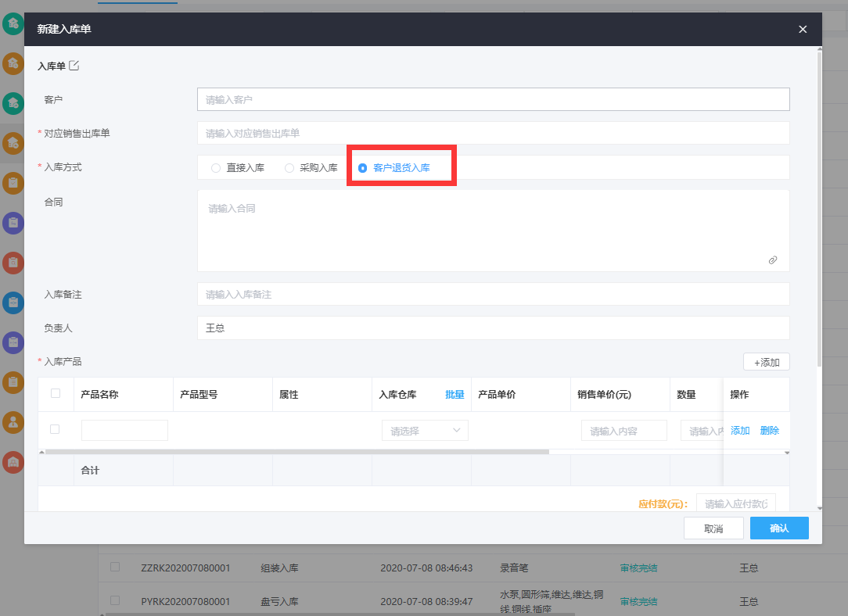The height and width of the screenshot is (616, 848).
Task: Click 审核完结 status in the 录音笔 row
Action: pos(638,568)
